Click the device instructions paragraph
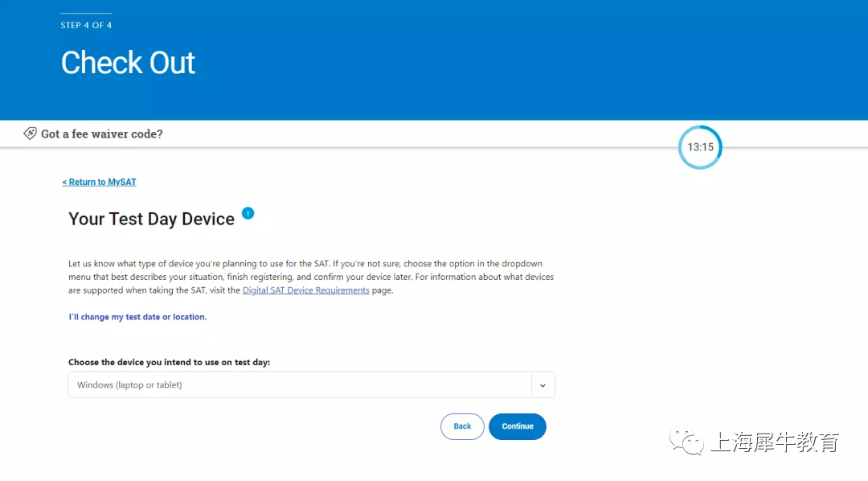Viewport: 868px width, 481px height. (x=311, y=277)
